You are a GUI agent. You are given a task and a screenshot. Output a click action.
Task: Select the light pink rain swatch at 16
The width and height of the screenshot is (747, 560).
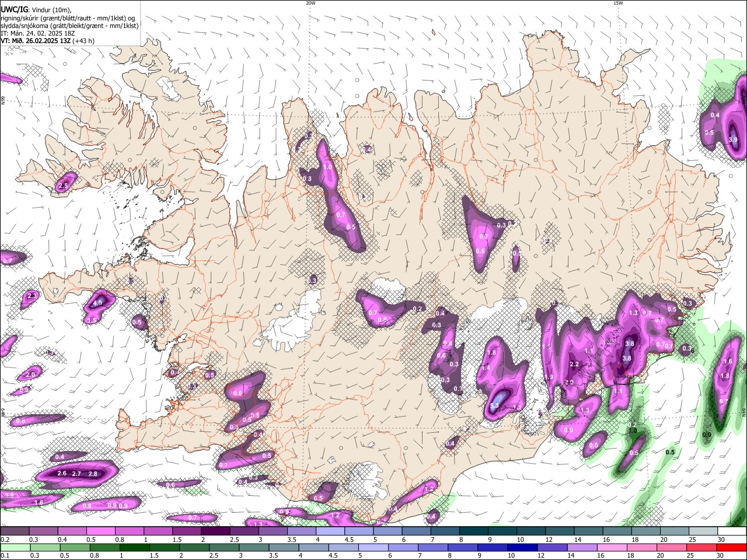point(612,547)
